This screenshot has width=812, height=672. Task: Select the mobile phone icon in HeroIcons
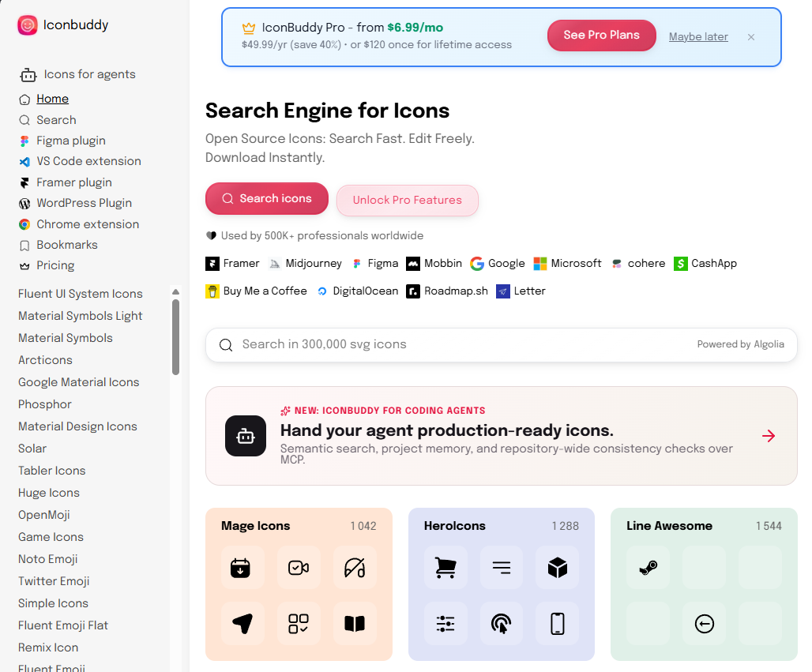[x=557, y=623]
